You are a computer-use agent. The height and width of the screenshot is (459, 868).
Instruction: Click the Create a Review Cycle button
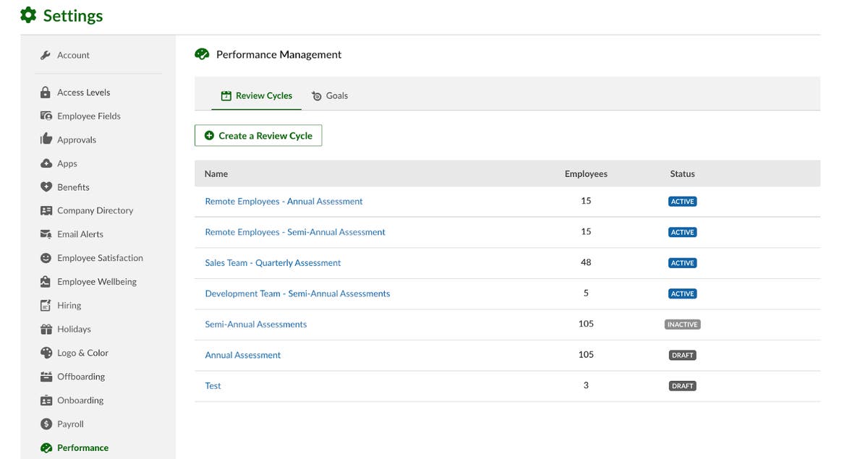pyautogui.click(x=258, y=135)
